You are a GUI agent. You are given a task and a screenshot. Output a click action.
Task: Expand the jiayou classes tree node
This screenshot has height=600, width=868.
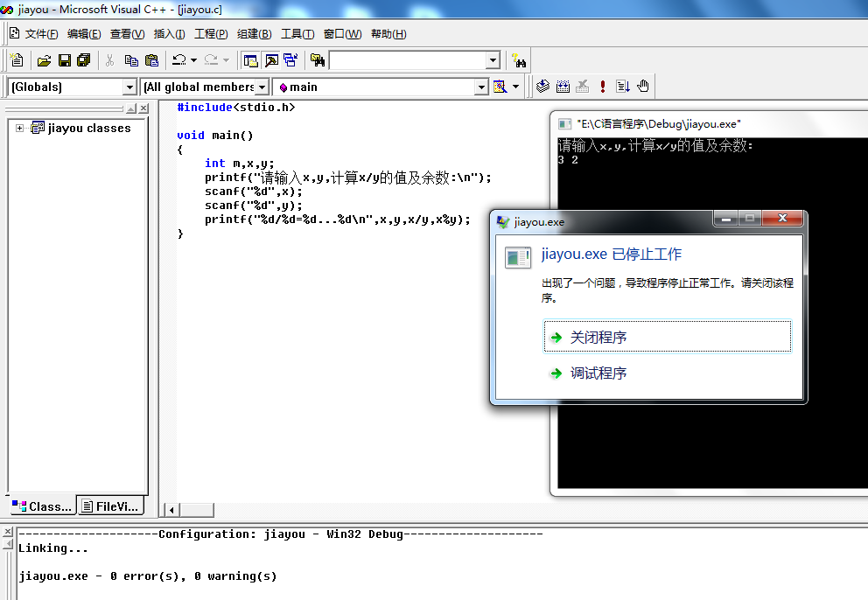(19, 128)
